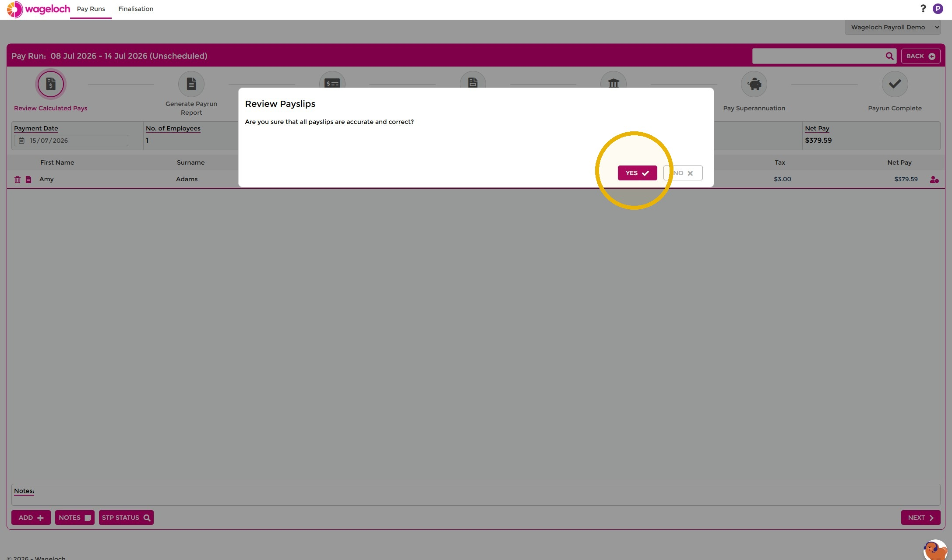Open the user profile avatar
This screenshot has width=952, height=560.
[938, 9]
